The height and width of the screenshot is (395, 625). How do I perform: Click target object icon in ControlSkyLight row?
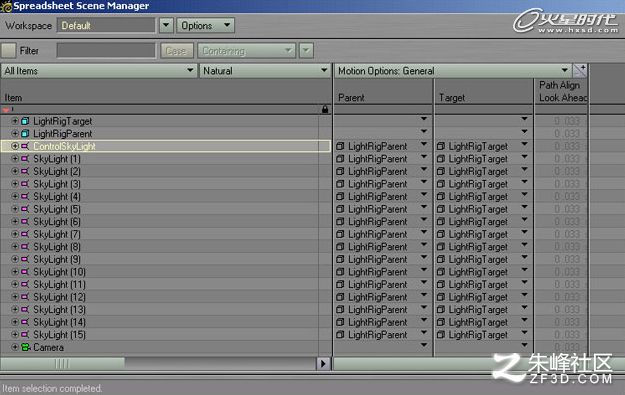click(x=440, y=146)
